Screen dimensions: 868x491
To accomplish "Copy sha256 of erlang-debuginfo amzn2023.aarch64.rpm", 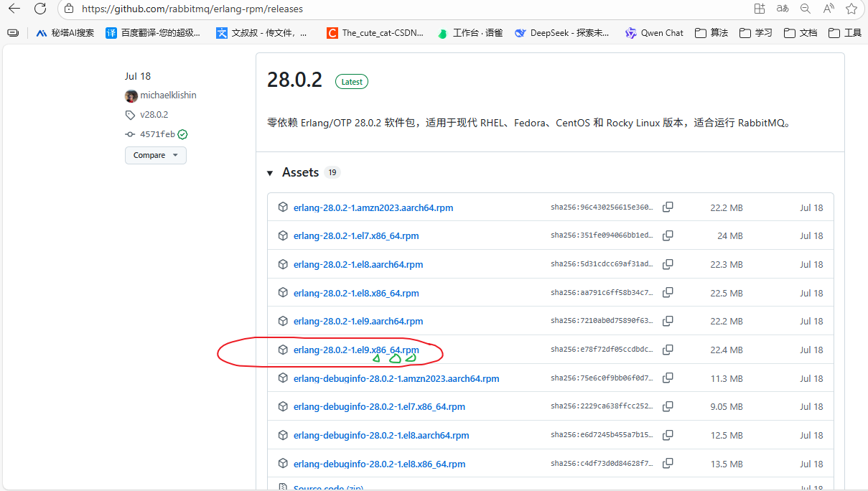I will tap(668, 378).
